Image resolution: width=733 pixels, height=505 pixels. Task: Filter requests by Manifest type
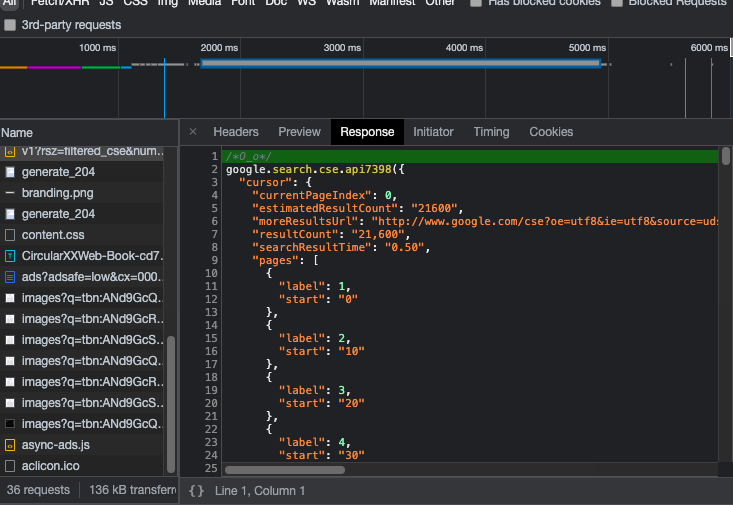click(392, 2)
